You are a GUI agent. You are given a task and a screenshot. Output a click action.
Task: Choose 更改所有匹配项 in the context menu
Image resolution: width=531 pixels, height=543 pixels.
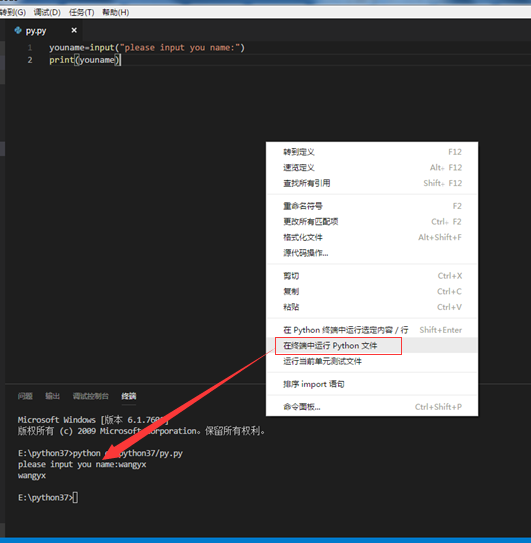tap(372, 222)
